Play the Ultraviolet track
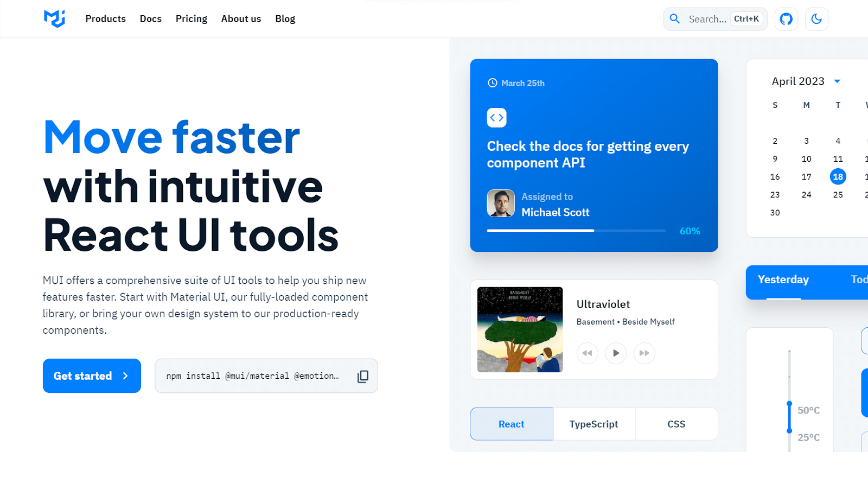This screenshot has height=496, width=868. click(x=616, y=353)
